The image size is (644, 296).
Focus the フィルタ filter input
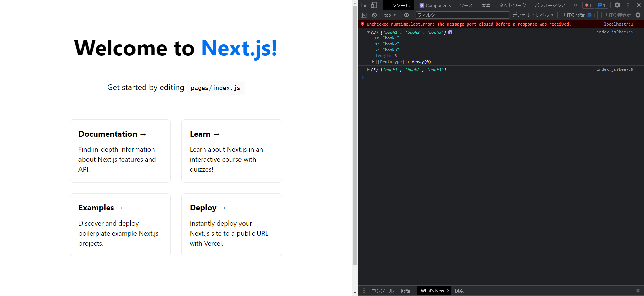click(462, 15)
